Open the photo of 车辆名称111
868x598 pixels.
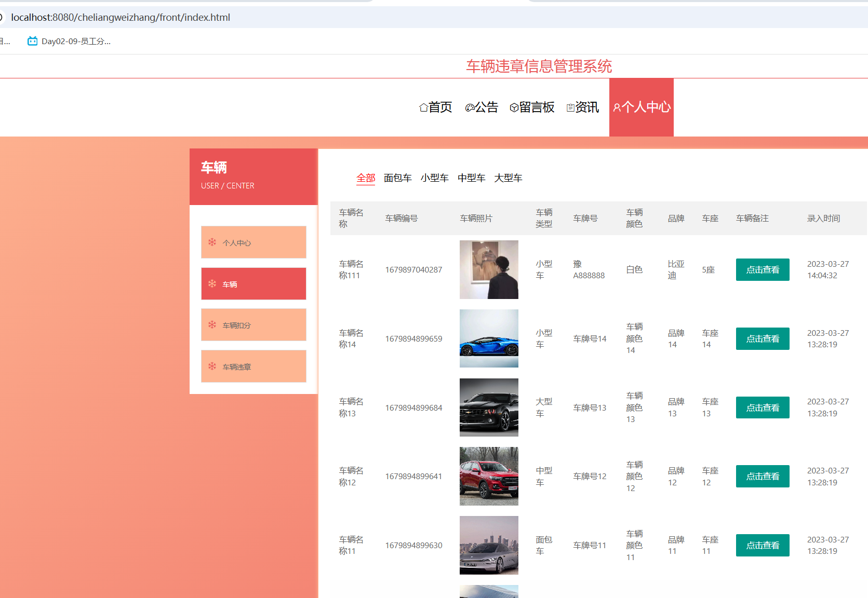point(489,269)
